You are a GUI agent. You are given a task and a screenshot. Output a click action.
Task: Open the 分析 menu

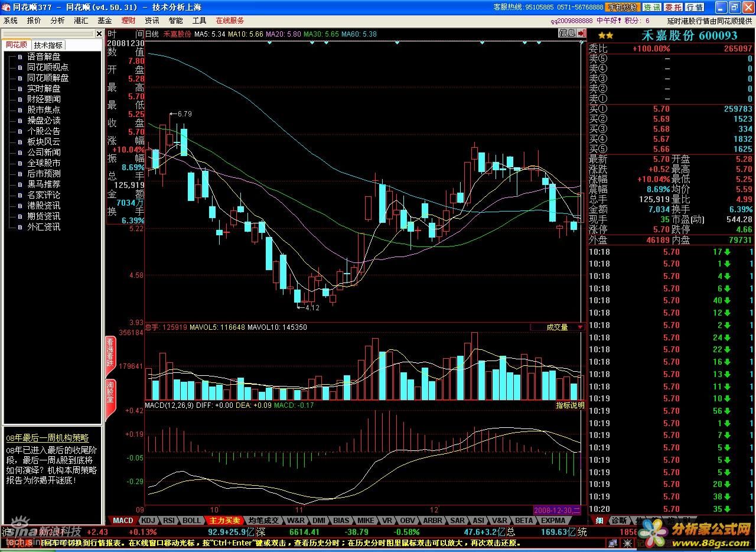click(57, 20)
